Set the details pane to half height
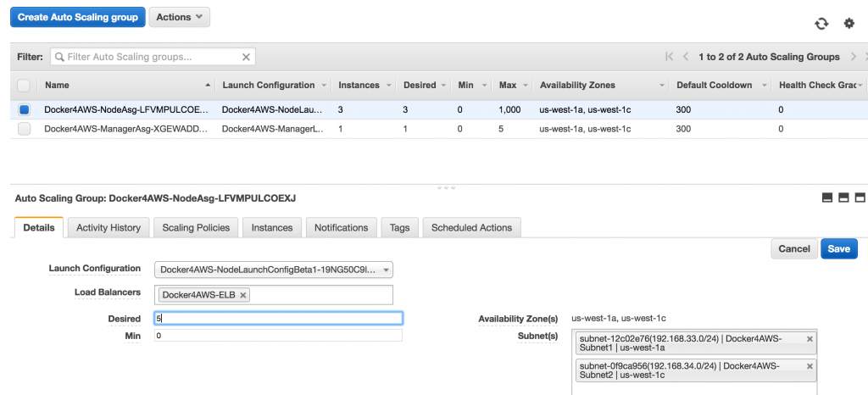 pos(843,198)
